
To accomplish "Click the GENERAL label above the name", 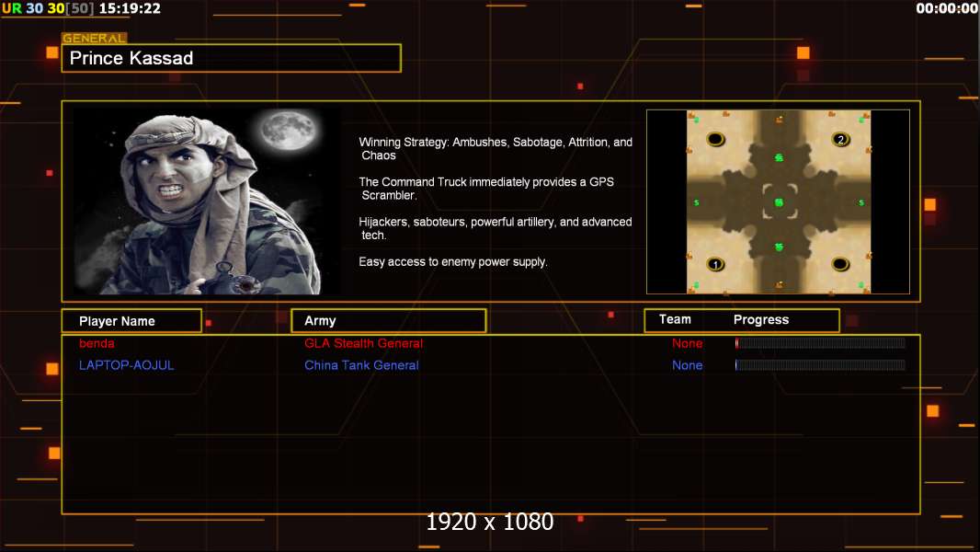I will click(95, 38).
